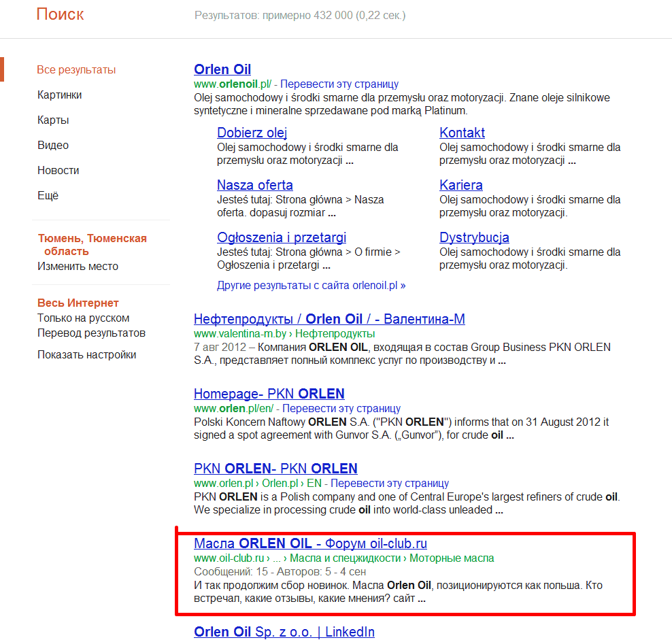Open Масла ORLEN OIL - Форум oil-club.ru result
This screenshot has width=672, height=640.
coord(310,543)
